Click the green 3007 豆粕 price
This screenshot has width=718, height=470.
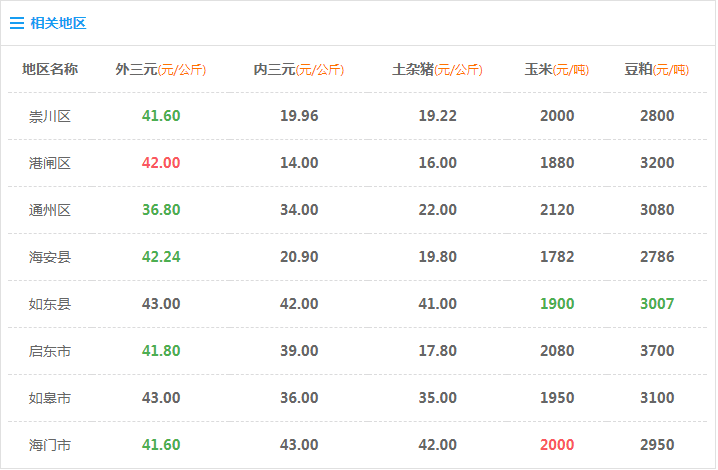coord(657,304)
